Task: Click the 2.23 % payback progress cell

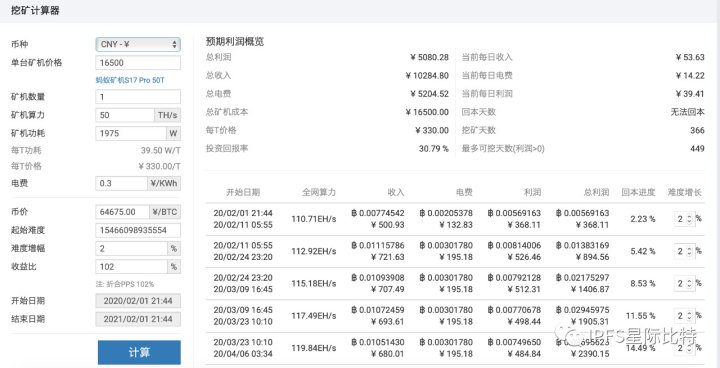Action: click(x=642, y=219)
